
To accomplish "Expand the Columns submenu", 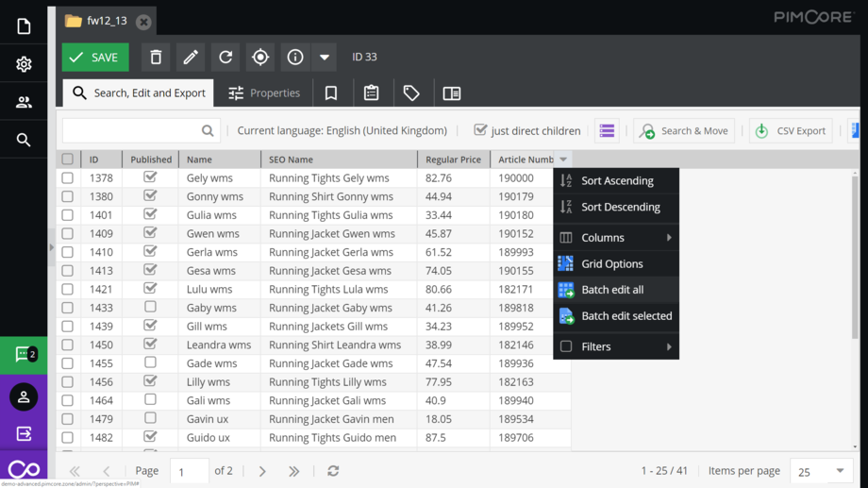I will (x=616, y=238).
